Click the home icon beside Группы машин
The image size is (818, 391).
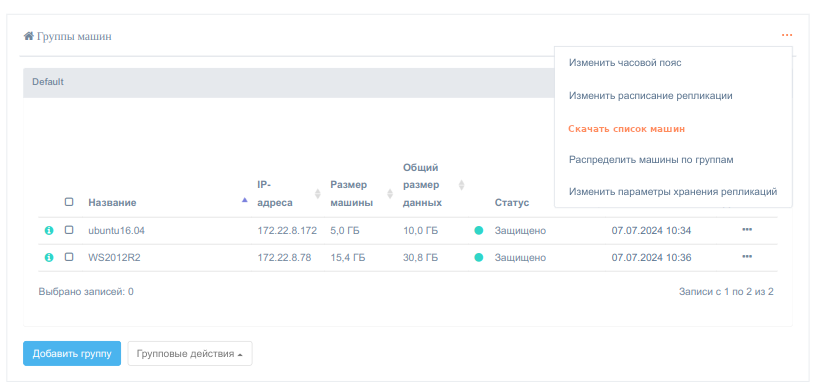pos(29,36)
